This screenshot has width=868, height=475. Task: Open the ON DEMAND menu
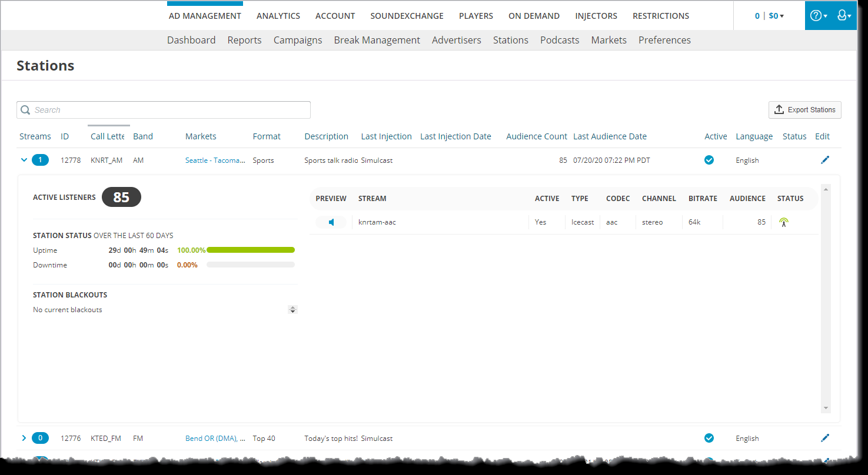(x=534, y=16)
